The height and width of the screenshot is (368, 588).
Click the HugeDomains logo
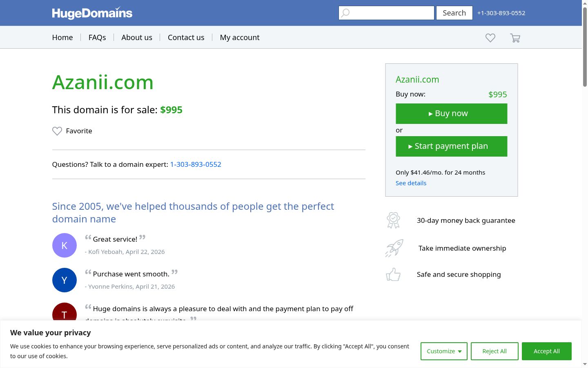pos(92,13)
